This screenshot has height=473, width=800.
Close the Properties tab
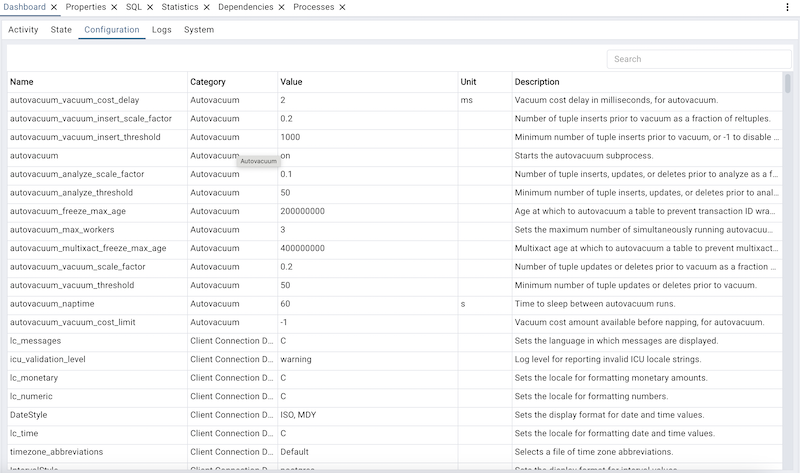click(114, 7)
